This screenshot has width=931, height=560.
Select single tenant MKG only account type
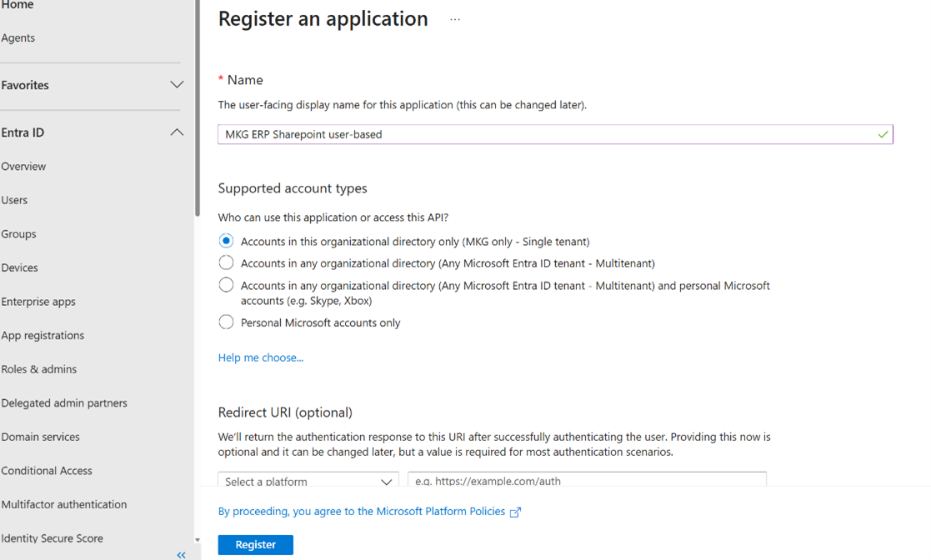[226, 241]
